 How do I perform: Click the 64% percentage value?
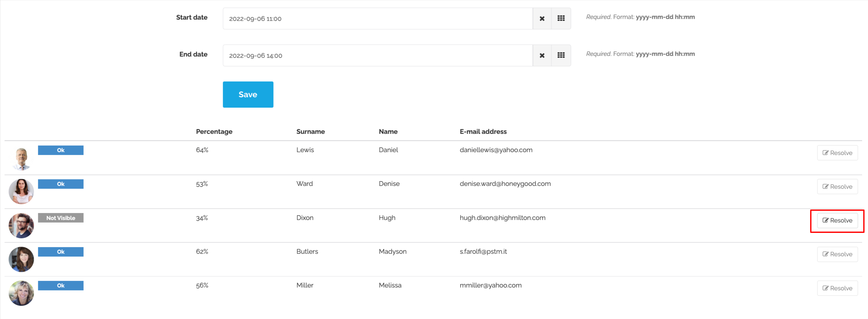point(202,150)
